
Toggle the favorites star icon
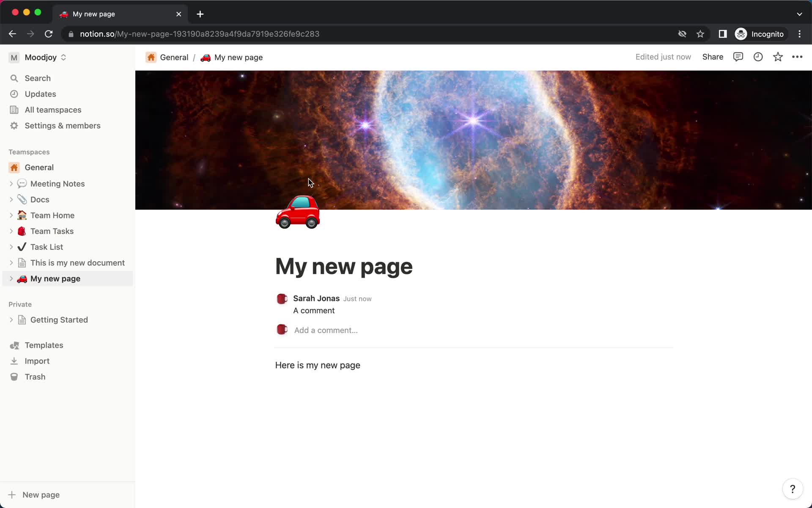coord(778,57)
